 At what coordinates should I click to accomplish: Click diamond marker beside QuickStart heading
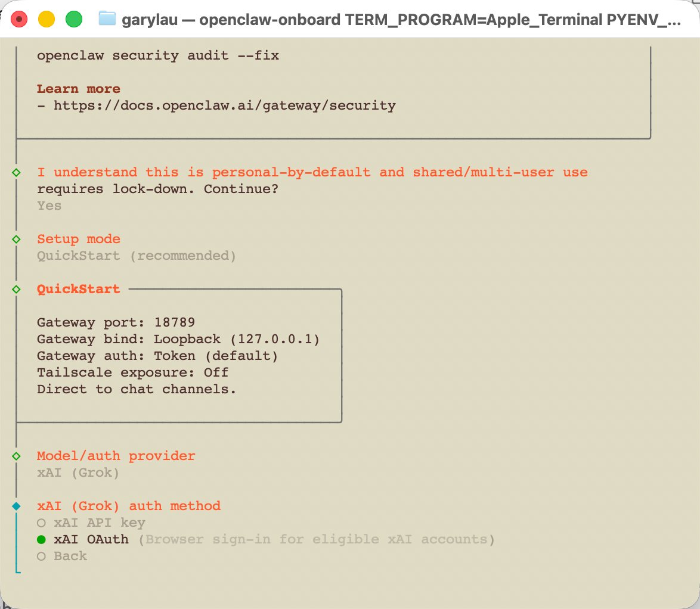coord(16,289)
